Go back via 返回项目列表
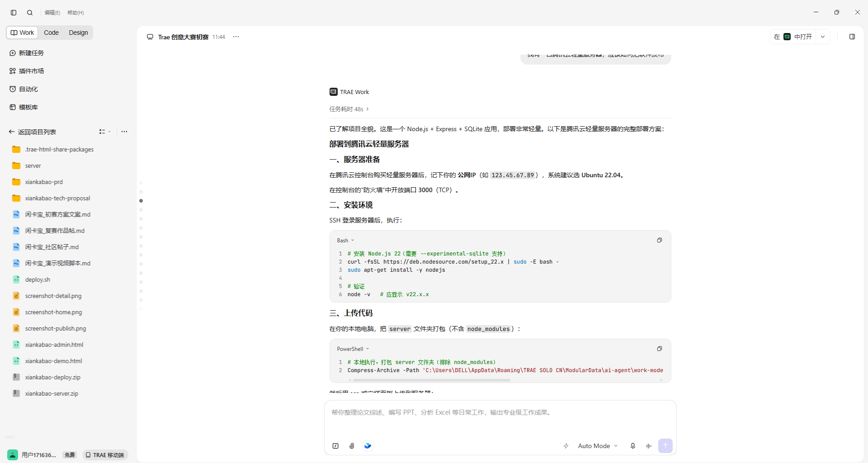Viewport: 868px width, 463px height. 33,132
